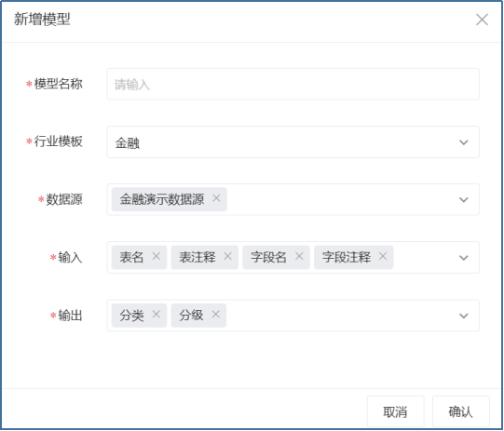Select the 金融 value in 行业模板
Viewport: 504px width, 431px height.
point(128,143)
